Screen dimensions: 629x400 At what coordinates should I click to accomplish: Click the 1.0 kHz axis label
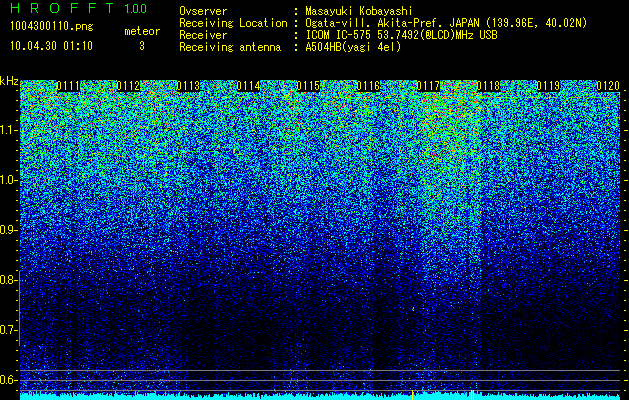point(8,180)
